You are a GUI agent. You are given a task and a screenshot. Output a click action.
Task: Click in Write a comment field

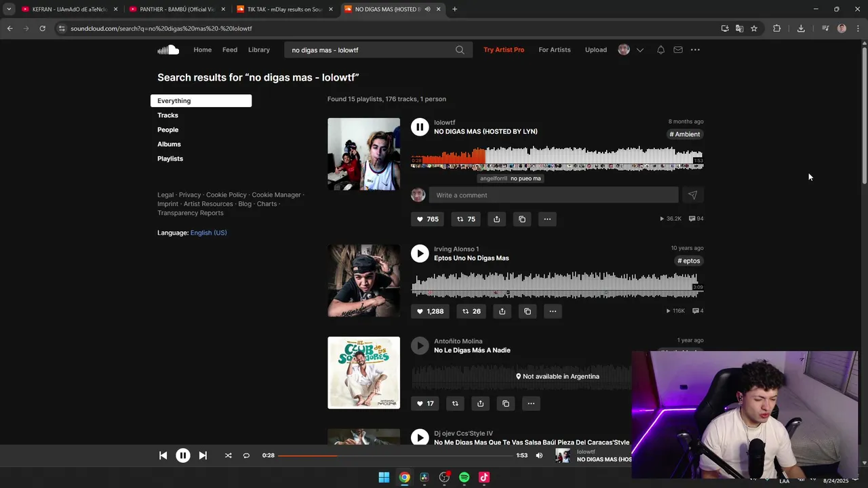[553, 195]
